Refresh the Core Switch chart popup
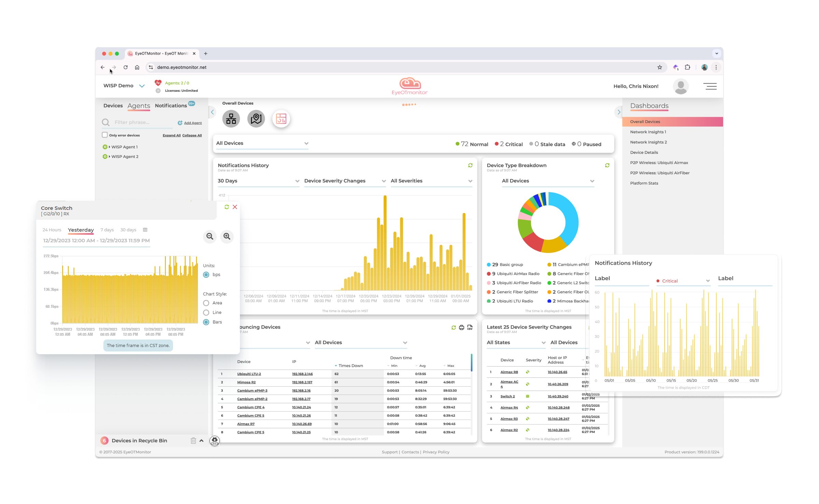The height and width of the screenshot is (504, 819). pos(227,207)
